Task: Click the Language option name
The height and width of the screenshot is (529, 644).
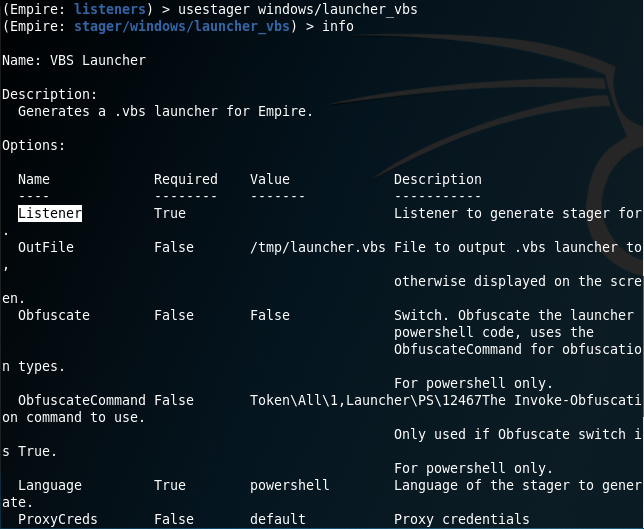Action: tap(50, 485)
